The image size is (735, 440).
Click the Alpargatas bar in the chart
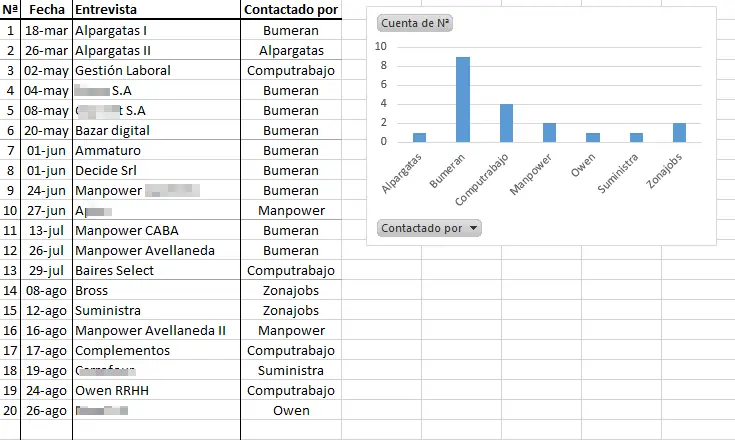click(419, 137)
